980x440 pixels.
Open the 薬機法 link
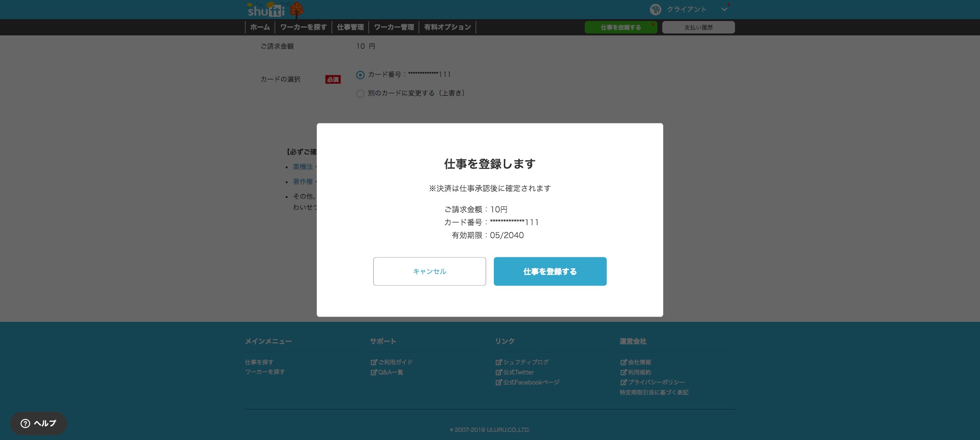point(303,167)
